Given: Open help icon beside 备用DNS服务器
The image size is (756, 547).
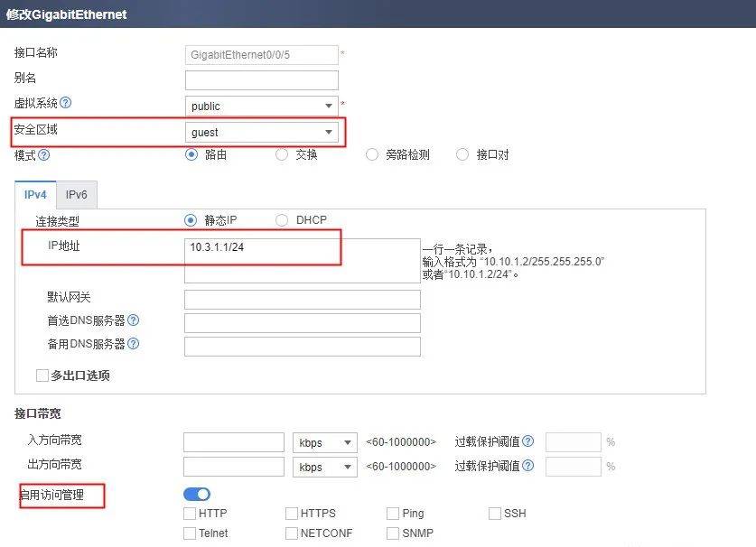Looking at the screenshot, I should click(x=133, y=343).
